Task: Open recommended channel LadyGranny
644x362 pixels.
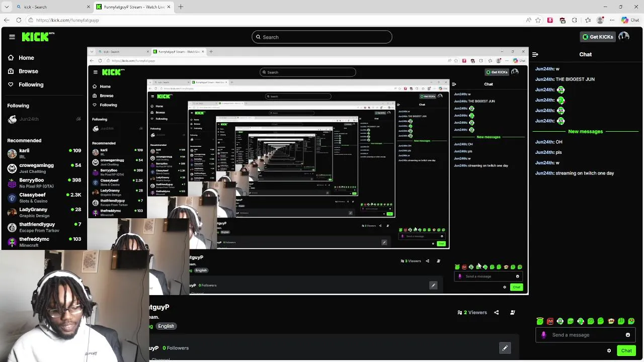Action: [x=44, y=212]
